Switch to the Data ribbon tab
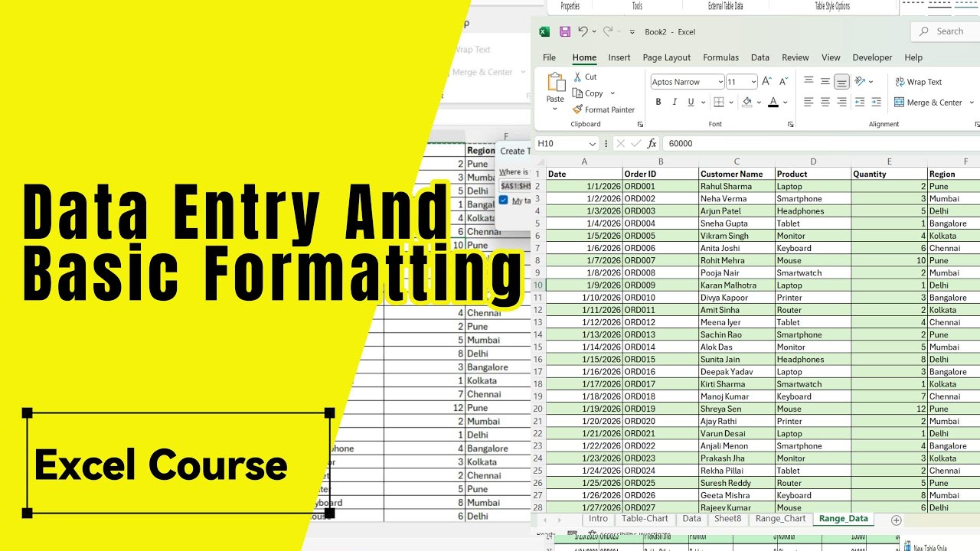This screenshot has width=980, height=551. pyautogui.click(x=760, y=57)
